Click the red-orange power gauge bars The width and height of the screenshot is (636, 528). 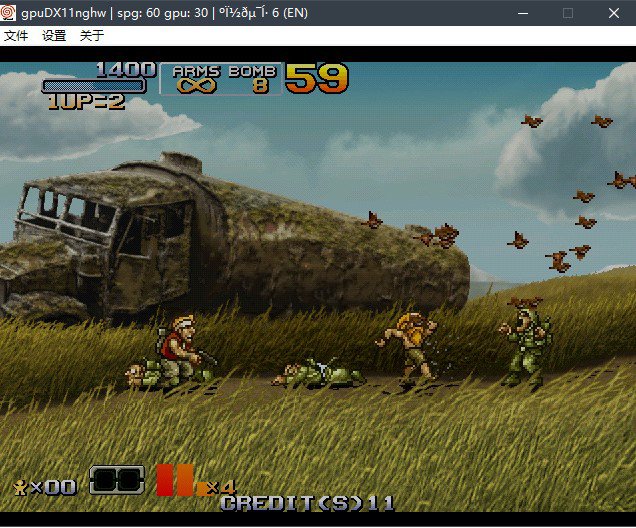pyautogui.click(x=175, y=480)
